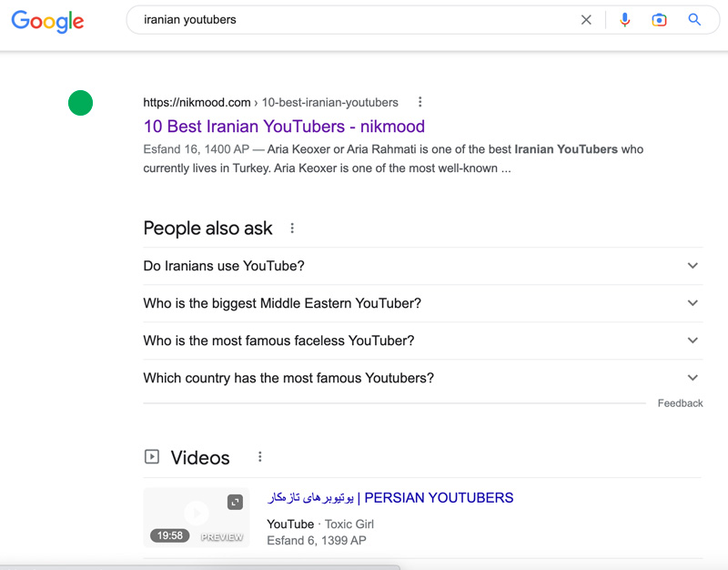Expand 'Do Iranians use YouTube?' question

[423, 266]
